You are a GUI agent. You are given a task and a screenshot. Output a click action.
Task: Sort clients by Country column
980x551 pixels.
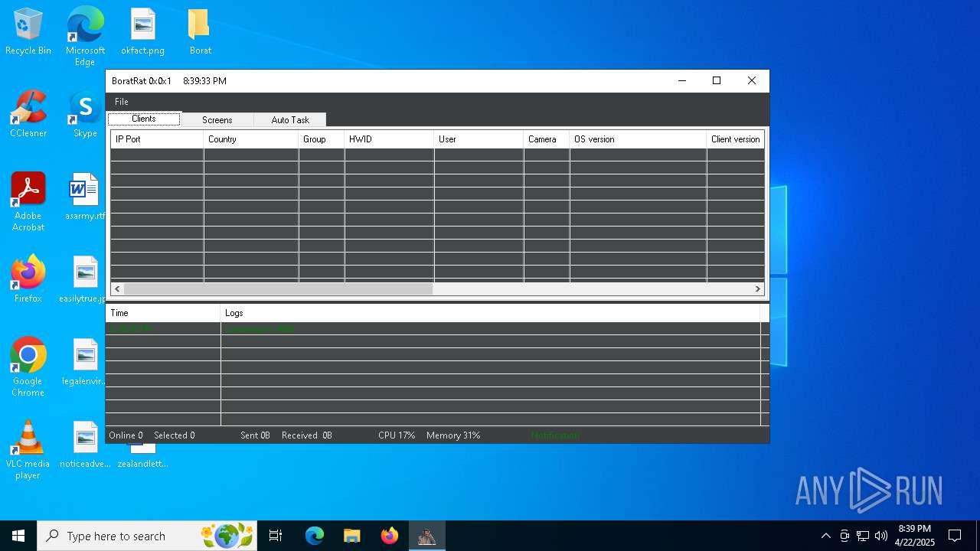pos(251,139)
